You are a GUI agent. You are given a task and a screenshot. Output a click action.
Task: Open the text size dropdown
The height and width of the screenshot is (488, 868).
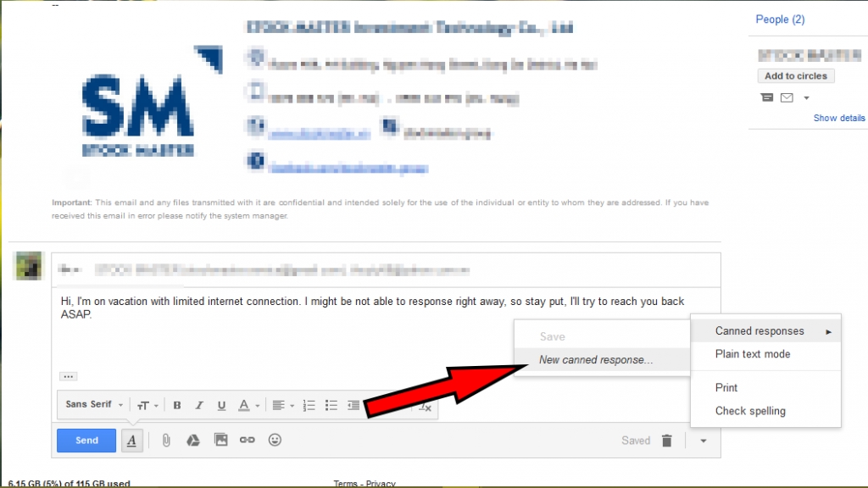pos(147,406)
